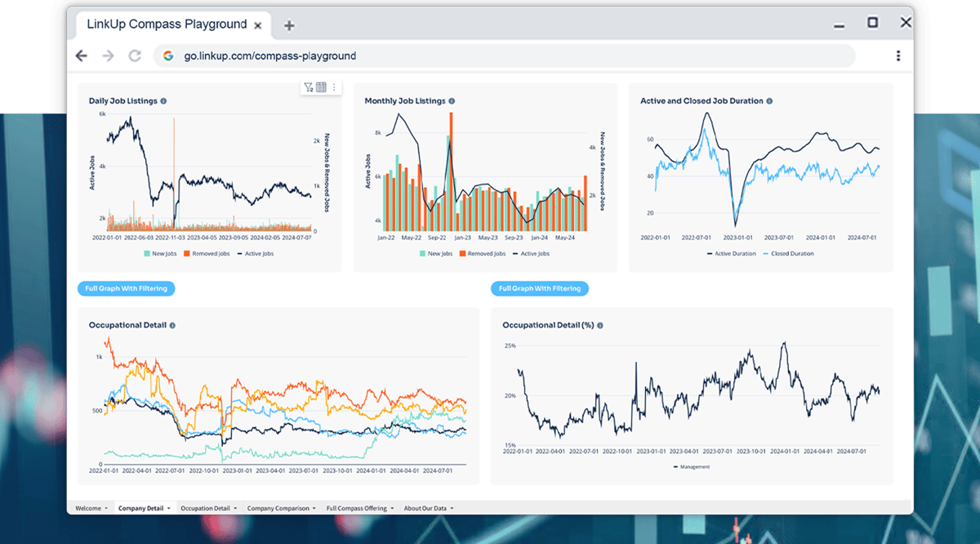Toggle the Closed Duration legend entry
Screen dimensions: 980x544
(789, 254)
